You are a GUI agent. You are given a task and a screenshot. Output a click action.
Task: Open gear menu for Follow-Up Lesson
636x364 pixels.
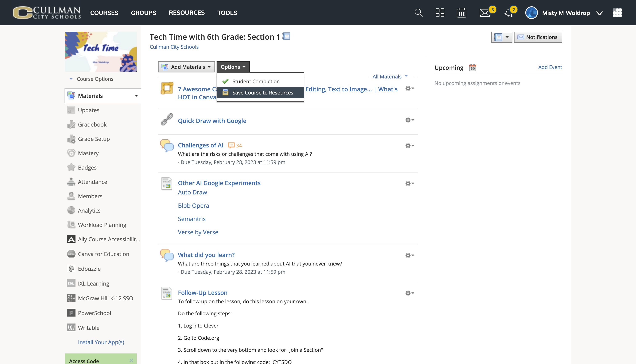pos(410,293)
